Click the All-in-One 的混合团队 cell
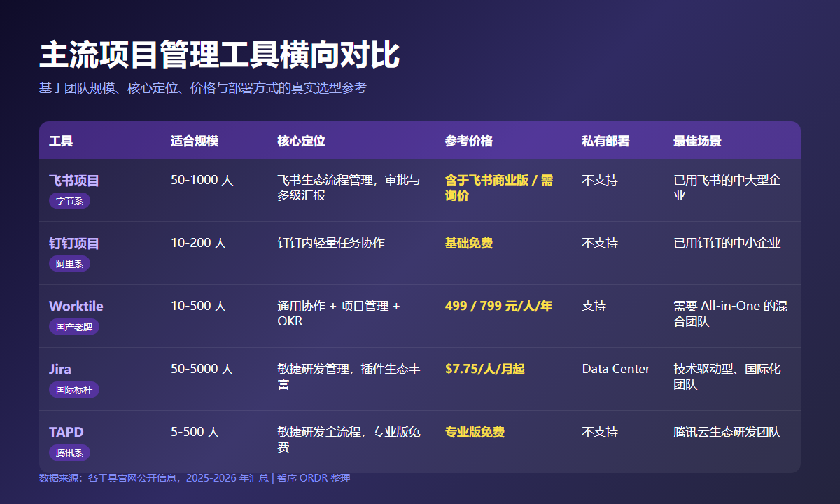Viewport: 840px width, 504px height. (x=731, y=314)
